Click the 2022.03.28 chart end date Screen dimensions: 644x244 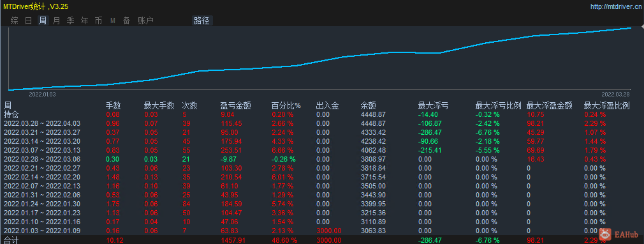click(616, 95)
